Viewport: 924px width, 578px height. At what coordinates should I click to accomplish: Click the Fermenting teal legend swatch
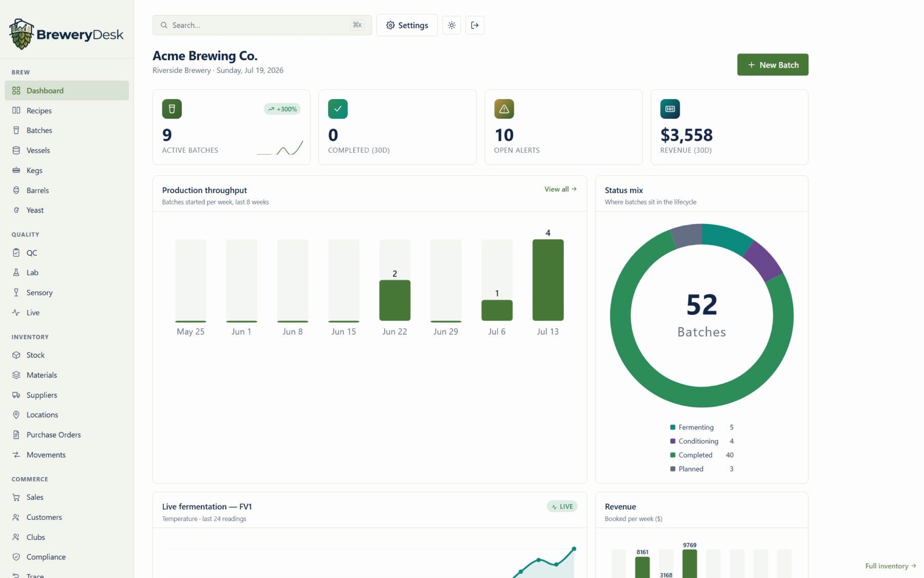click(x=672, y=427)
